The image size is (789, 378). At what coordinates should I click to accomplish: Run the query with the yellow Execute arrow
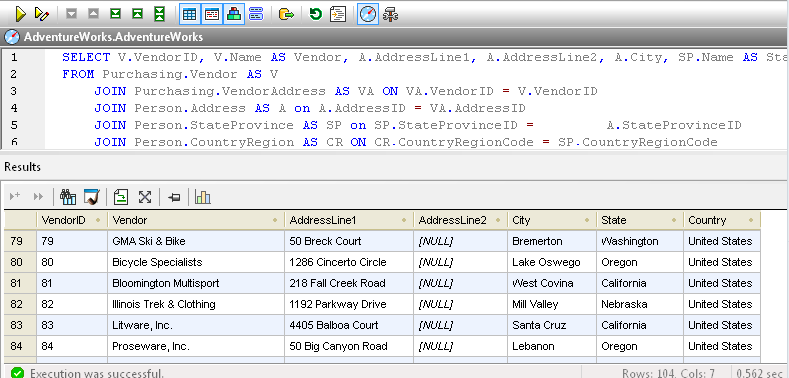(20, 14)
